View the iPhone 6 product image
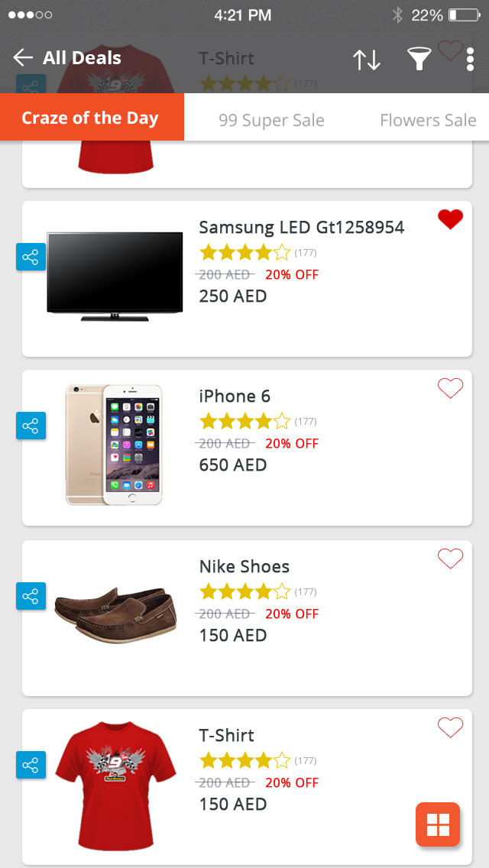This screenshot has height=868, width=489. click(x=115, y=444)
